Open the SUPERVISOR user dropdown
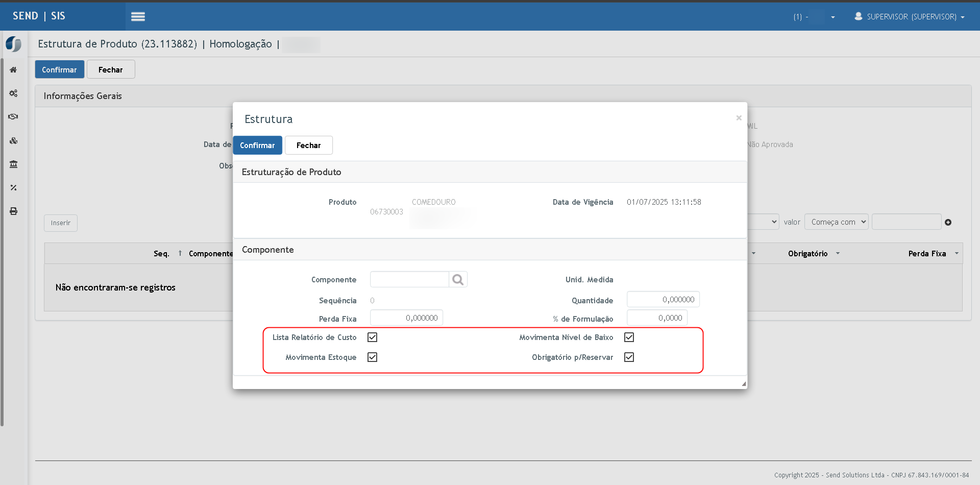This screenshot has height=485, width=980. [910, 17]
